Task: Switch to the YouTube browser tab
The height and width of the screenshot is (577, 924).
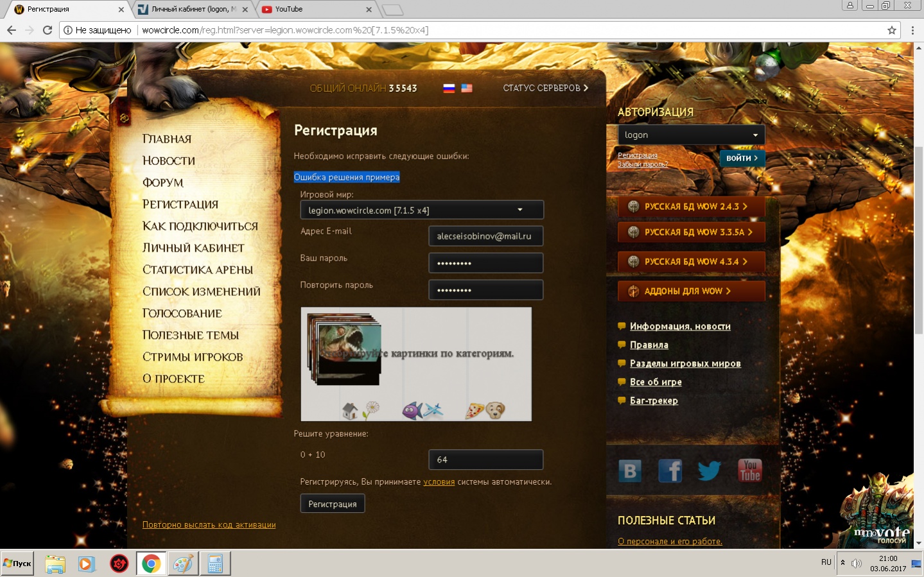Action: point(315,9)
